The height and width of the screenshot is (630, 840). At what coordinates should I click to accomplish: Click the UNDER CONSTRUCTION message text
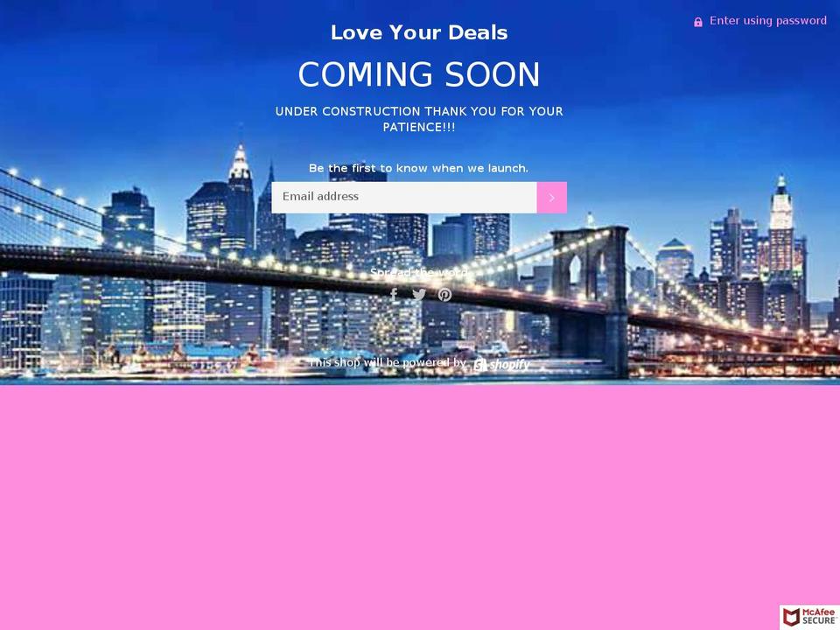(419, 120)
